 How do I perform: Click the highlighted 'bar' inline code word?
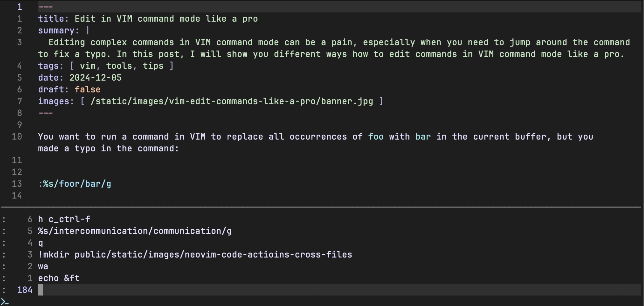coord(423,137)
